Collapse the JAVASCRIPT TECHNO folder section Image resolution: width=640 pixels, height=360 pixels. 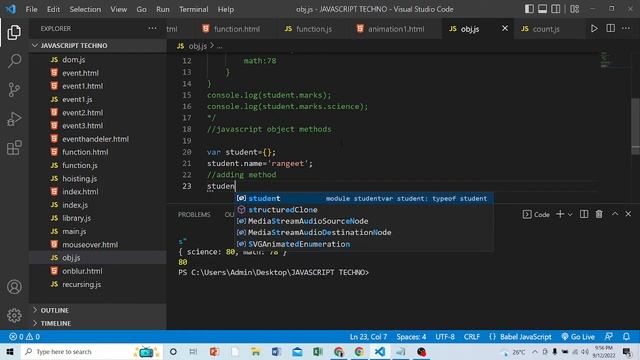coord(98,46)
